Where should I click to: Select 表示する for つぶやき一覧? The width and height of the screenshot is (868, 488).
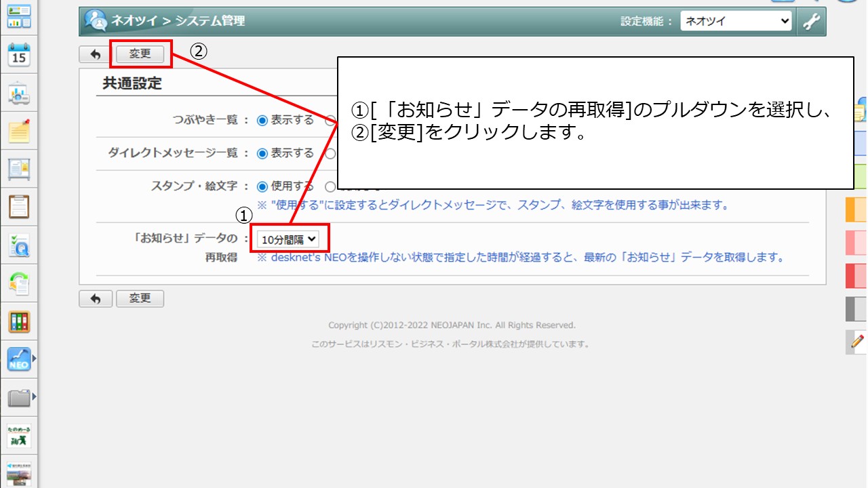(x=263, y=121)
